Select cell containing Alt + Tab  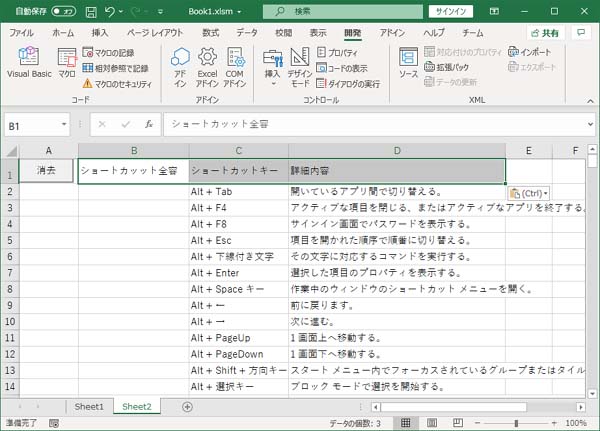click(238, 192)
